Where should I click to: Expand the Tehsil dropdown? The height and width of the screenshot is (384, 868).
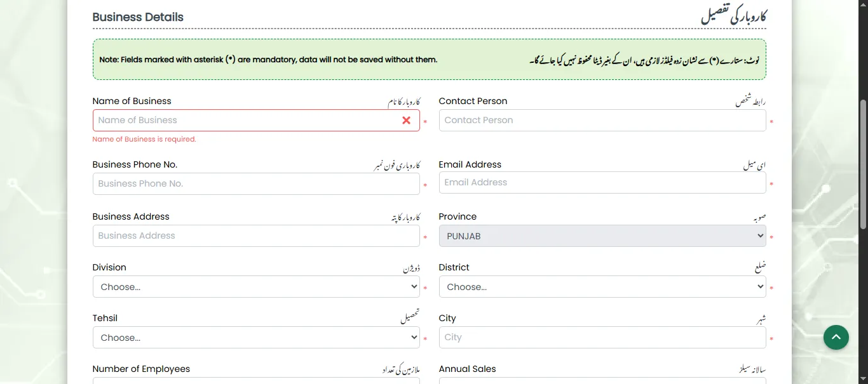coord(255,338)
